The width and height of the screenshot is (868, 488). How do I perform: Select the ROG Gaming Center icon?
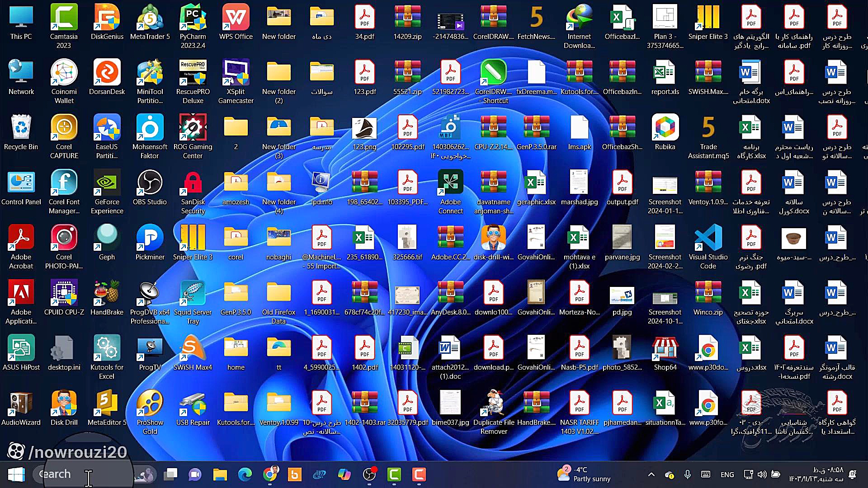[x=193, y=136]
